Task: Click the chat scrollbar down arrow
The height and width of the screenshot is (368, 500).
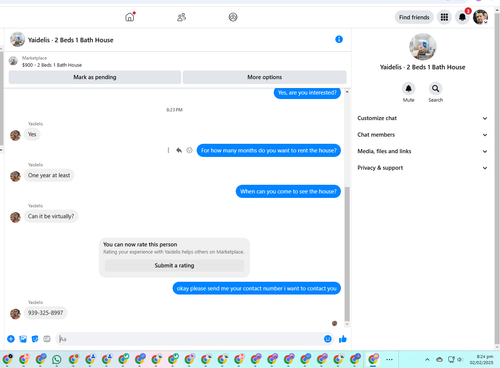Action: (347, 324)
